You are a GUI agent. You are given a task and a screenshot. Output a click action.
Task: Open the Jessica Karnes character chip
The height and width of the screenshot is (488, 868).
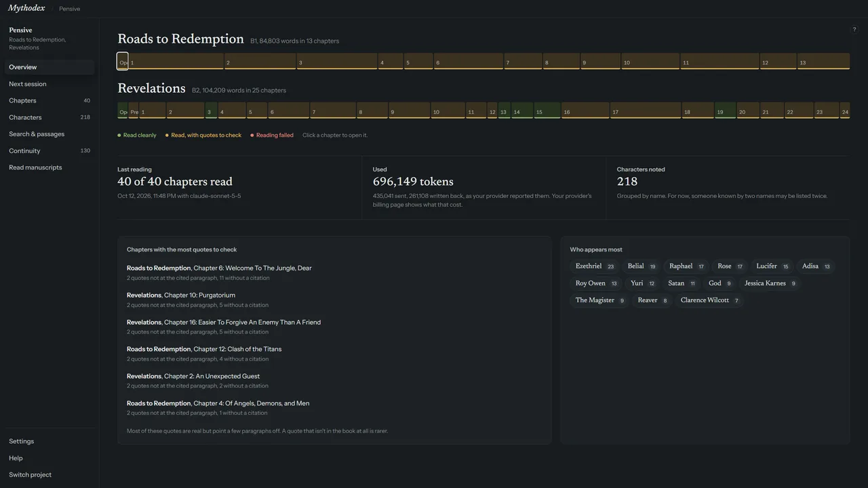pos(770,283)
